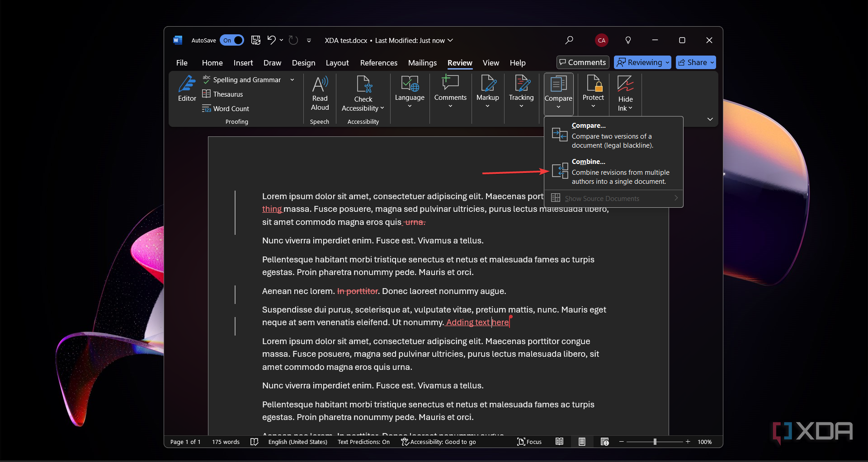868x462 pixels.
Task: Expand the Tracking dropdown
Action: [521, 93]
